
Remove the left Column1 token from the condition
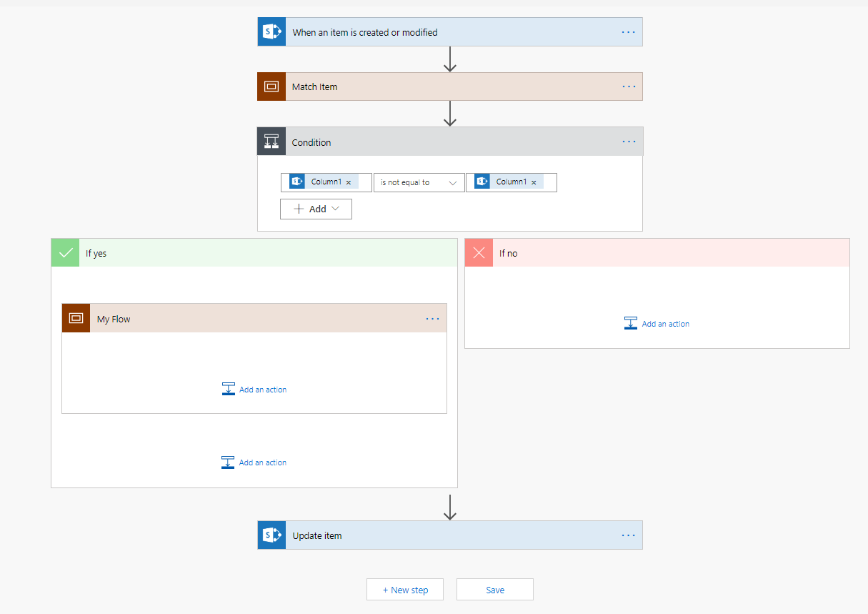(x=349, y=182)
